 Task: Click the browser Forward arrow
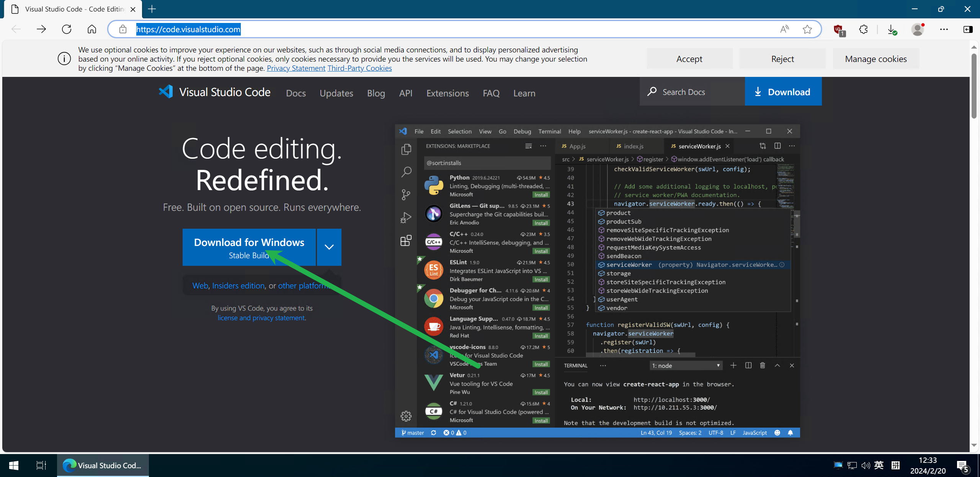pos(41,29)
